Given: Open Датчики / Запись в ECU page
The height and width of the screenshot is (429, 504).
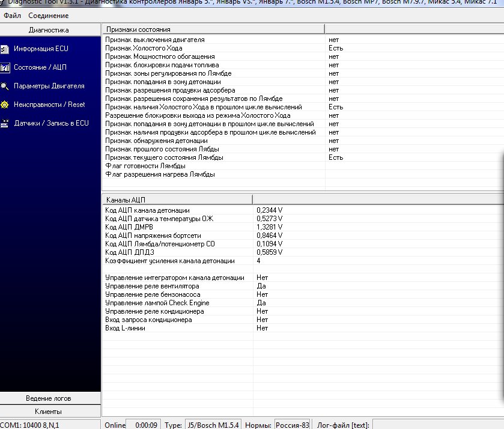Looking at the screenshot, I should (x=51, y=123).
